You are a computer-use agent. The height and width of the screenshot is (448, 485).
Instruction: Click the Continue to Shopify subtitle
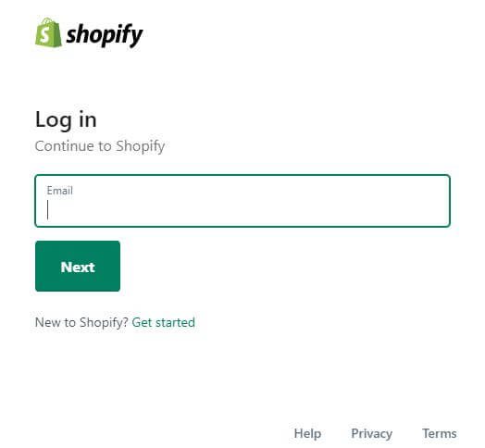[100, 146]
